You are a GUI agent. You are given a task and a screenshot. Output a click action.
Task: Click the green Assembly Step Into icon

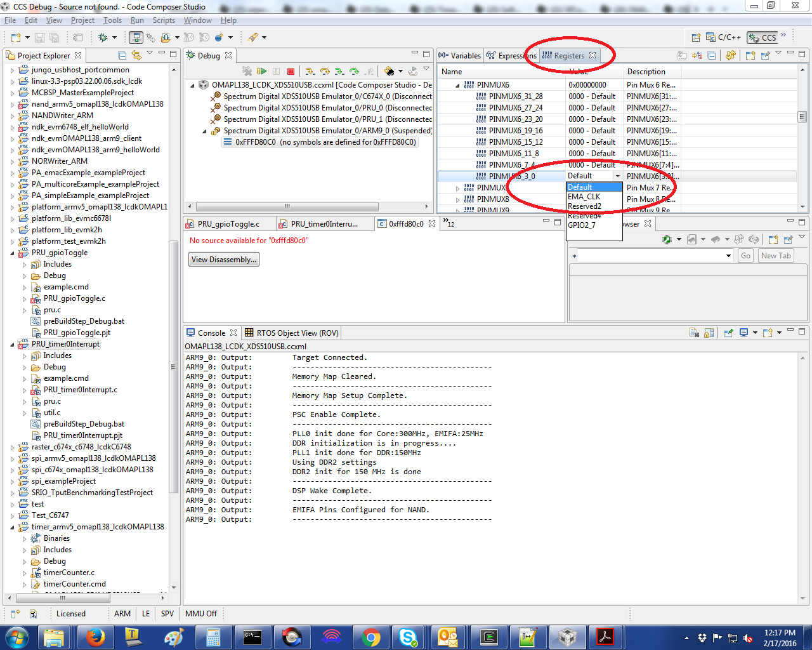click(339, 71)
